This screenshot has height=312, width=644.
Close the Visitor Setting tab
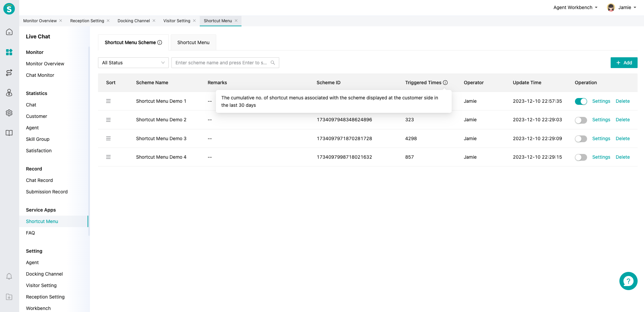point(194,21)
